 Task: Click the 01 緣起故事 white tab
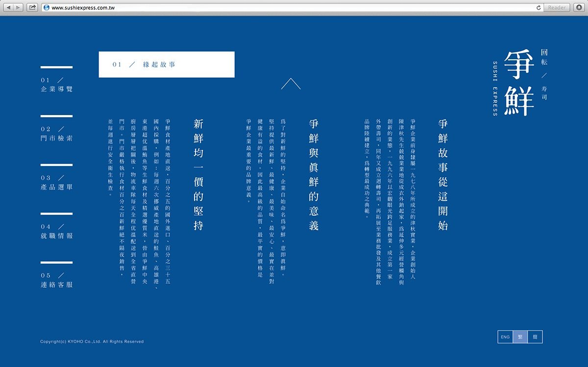coord(167,65)
